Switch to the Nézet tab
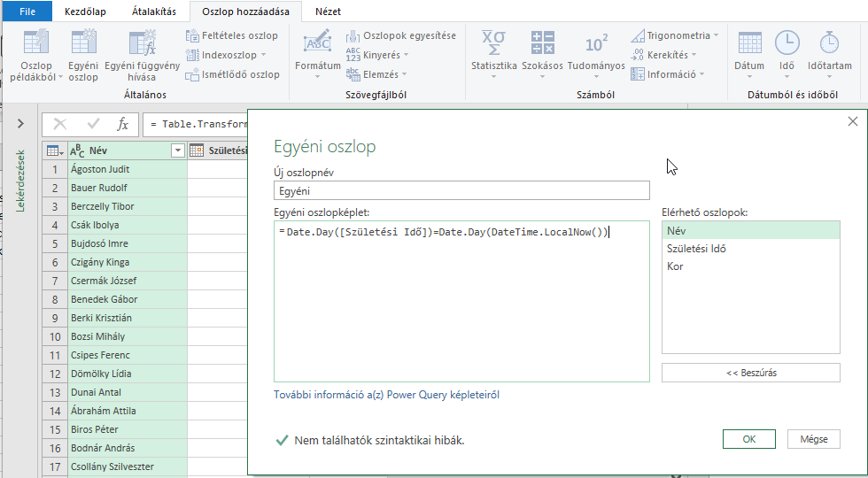 pyautogui.click(x=328, y=11)
